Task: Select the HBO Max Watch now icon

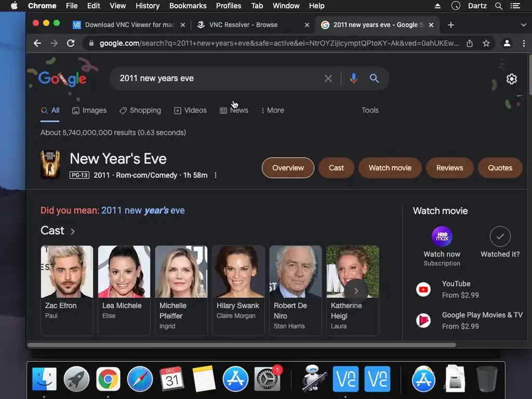Action: point(442,236)
